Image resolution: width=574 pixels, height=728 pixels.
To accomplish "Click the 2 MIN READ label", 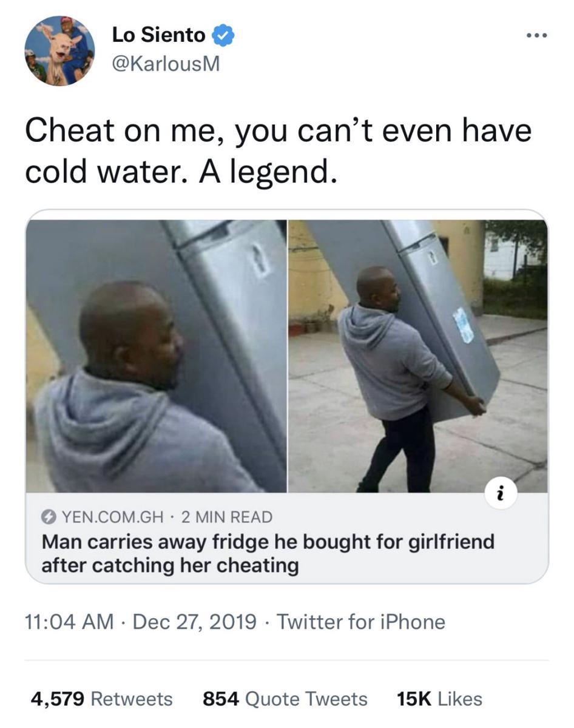I will pos(227,517).
